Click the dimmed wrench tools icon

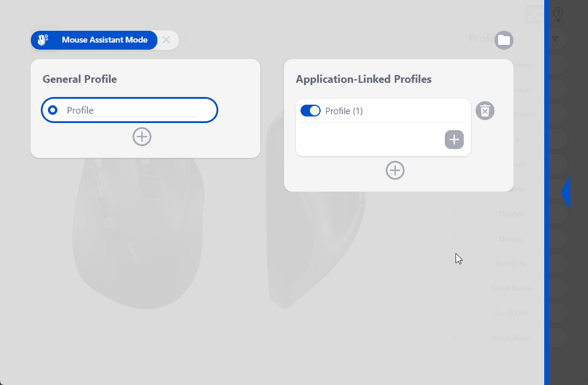tap(534, 14)
